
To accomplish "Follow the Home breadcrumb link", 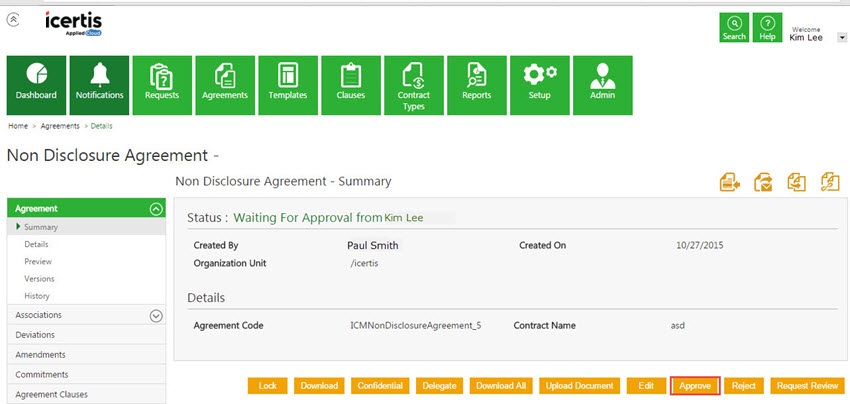I will [x=18, y=127].
